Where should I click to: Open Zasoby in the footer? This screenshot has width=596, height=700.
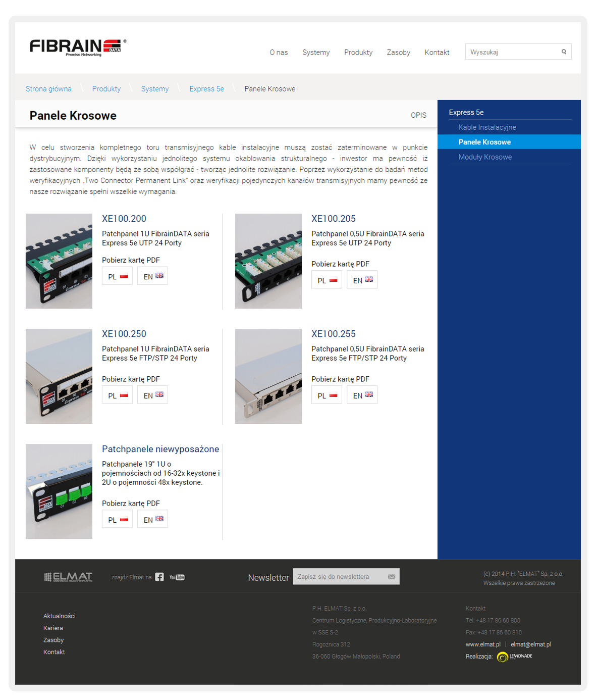[x=53, y=640]
